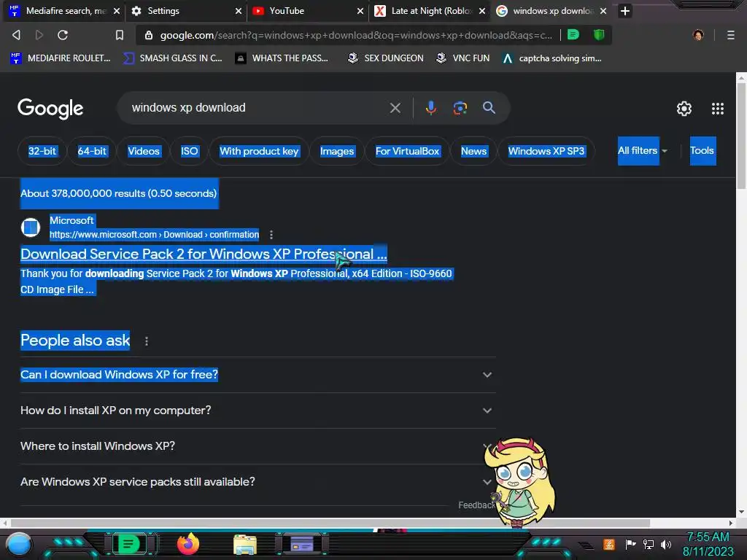Expand Can I download Windows XP for free
Image resolution: width=747 pixels, height=560 pixels.
(x=258, y=375)
